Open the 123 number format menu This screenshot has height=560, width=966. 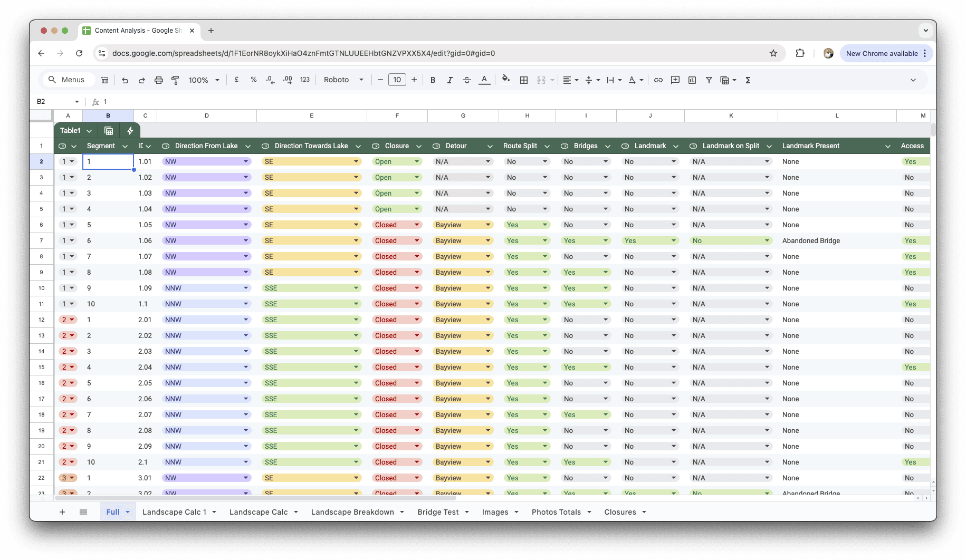305,80
